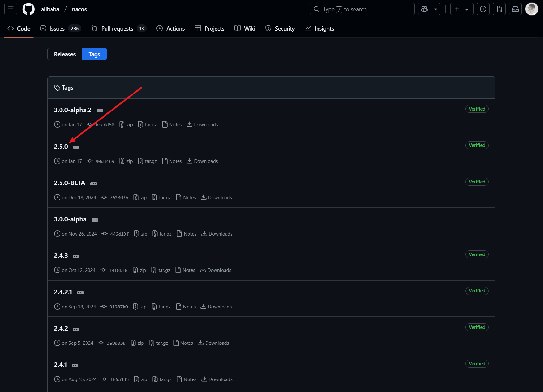Open Downloads arrow icon for tag 2.4.2
This screenshot has height=392, width=543.
201,343
